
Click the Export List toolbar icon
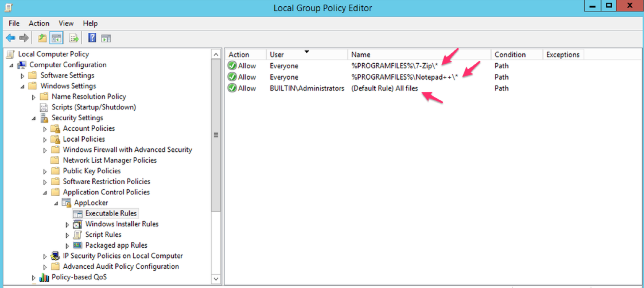pyautogui.click(x=74, y=37)
